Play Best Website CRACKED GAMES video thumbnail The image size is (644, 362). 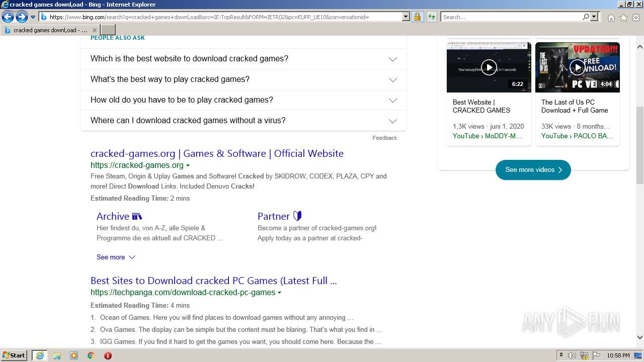489,67
